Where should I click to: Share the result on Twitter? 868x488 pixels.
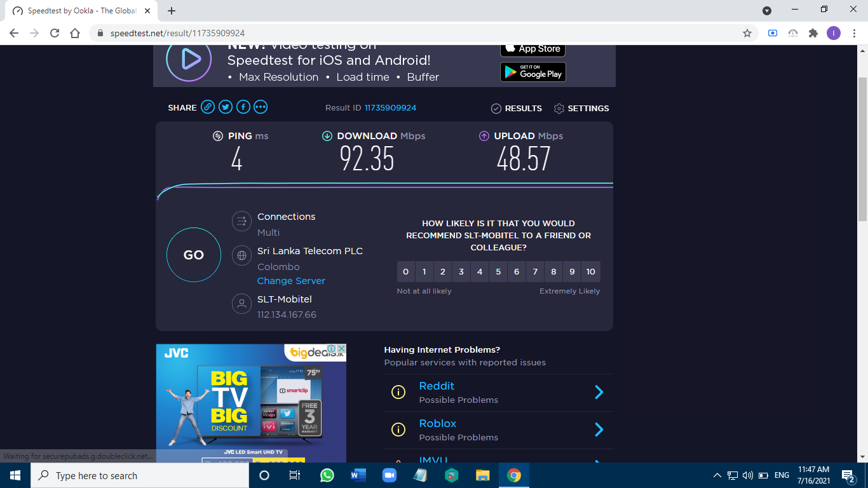click(226, 107)
